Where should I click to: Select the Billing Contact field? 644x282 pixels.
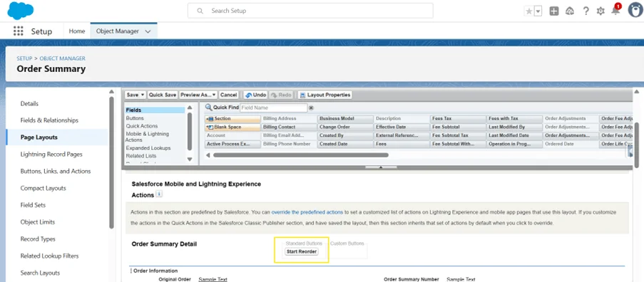pyautogui.click(x=289, y=127)
